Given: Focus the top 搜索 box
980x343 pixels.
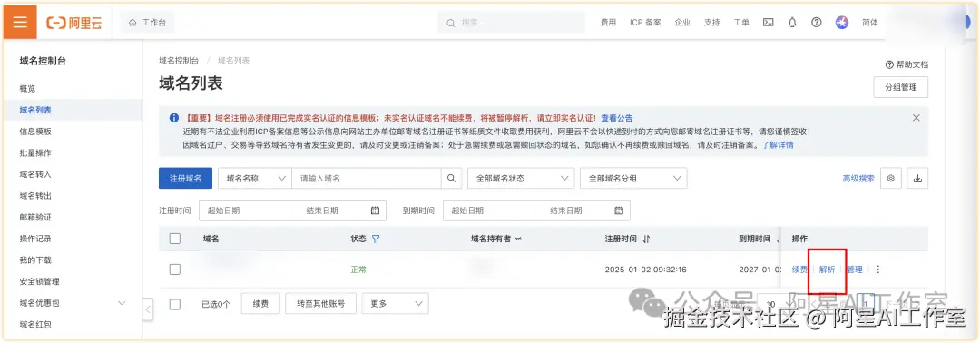Looking at the screenshot, I should point(511,23).
